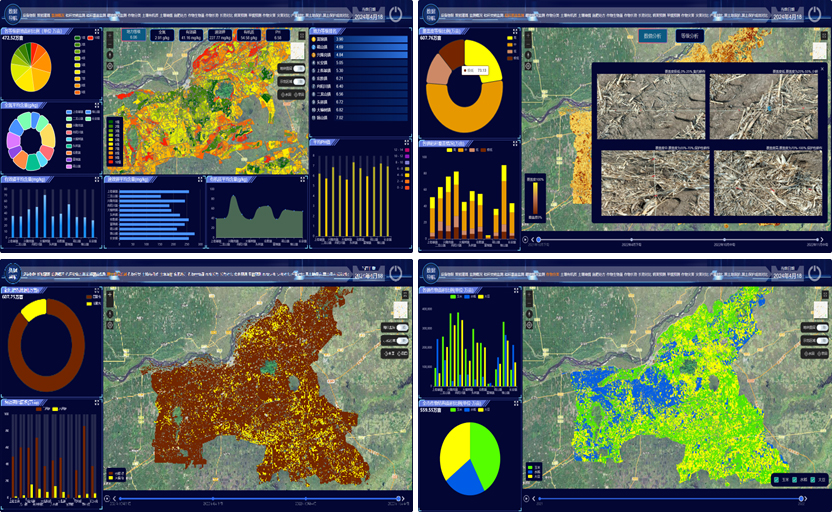
Task: Play the timeline in brown map dashboard
Action: (107, 498)
